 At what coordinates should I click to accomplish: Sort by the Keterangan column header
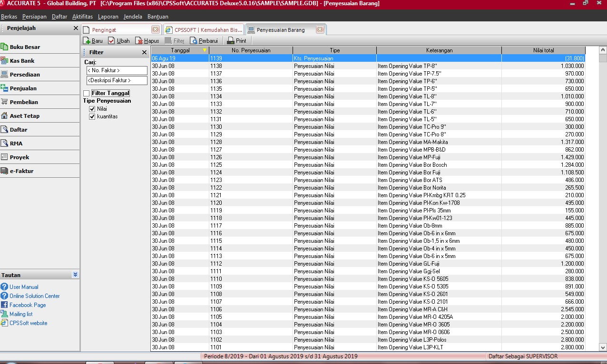click(439, 50)
